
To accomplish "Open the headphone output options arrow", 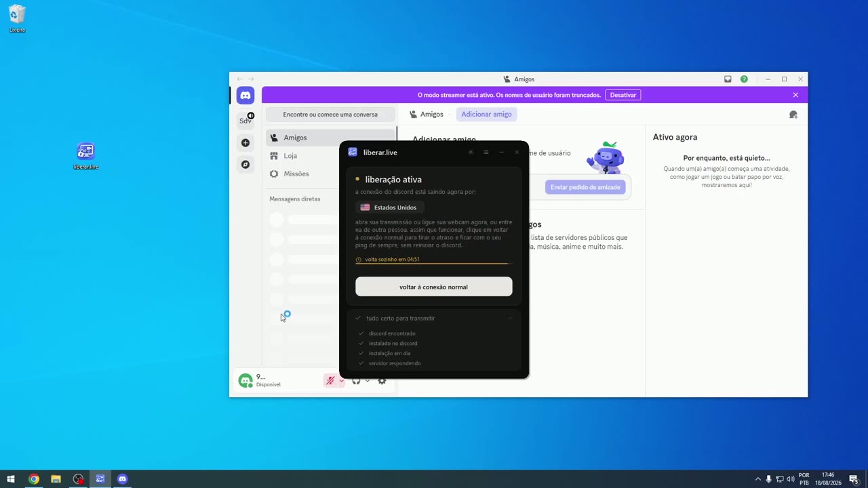I will tap(368, 381).
